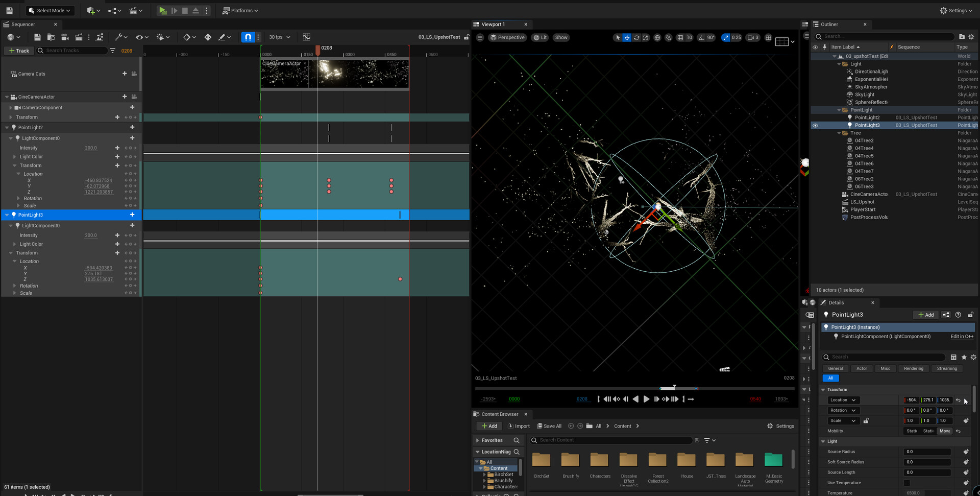Toggle visibility of PointLight3 in the Outliner
The width and height of the screenshot is (980, 496).
tap(815, 125)
